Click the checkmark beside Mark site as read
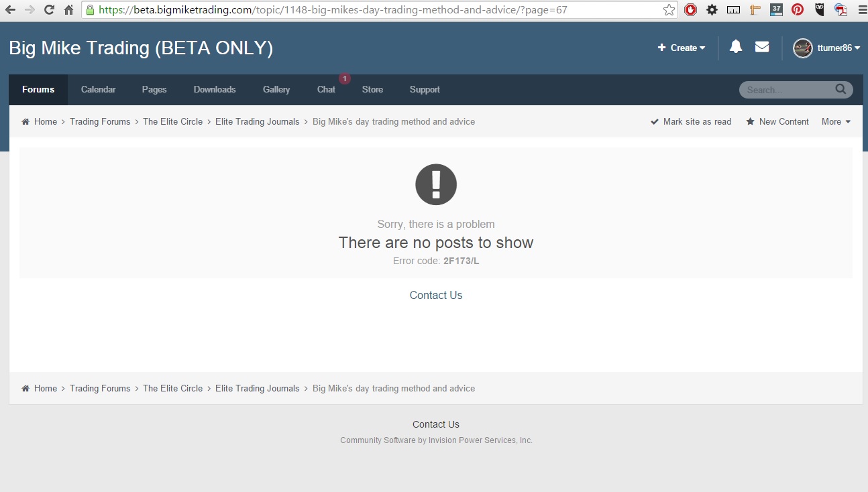Viewport: 868px width, 492px height. click(x=655, y=122)
